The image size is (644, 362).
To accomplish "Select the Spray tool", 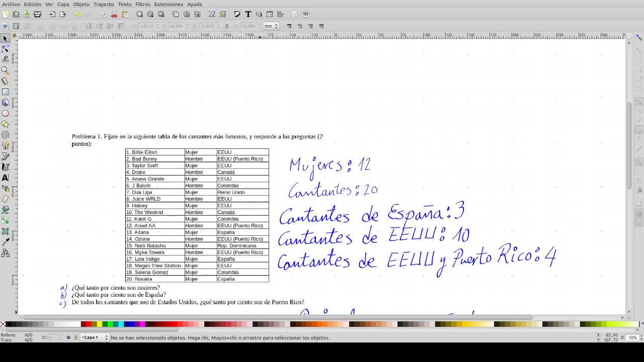I will tap(6, 189).
